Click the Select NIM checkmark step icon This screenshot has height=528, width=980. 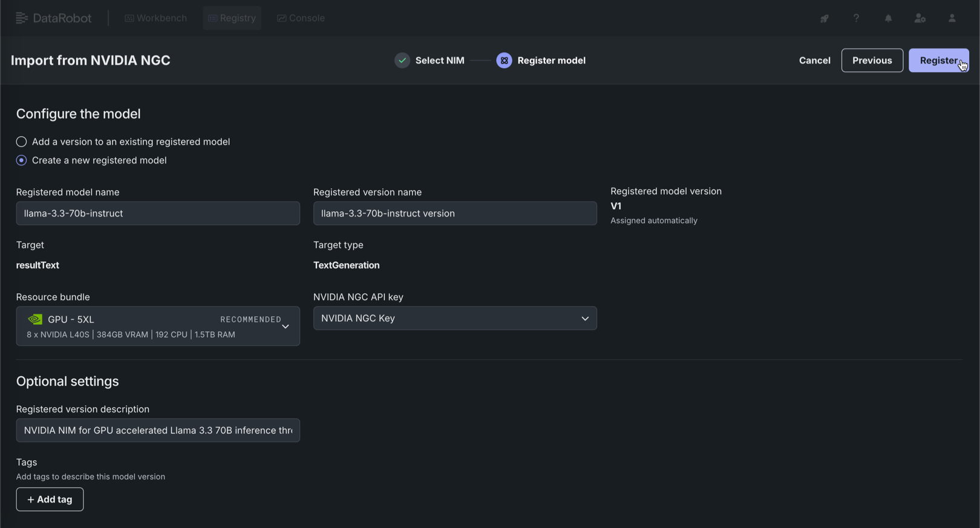coord(402,60)
